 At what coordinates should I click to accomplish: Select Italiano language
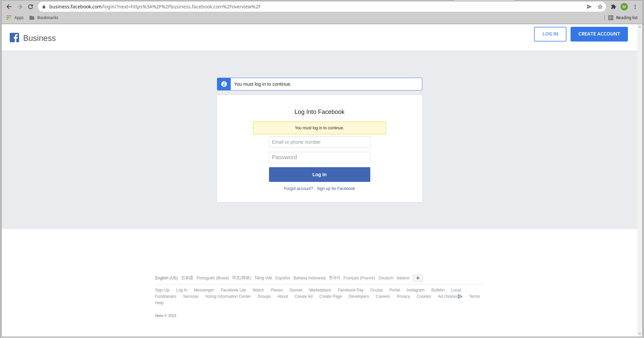pyautogui.click(x=403, y=278)
